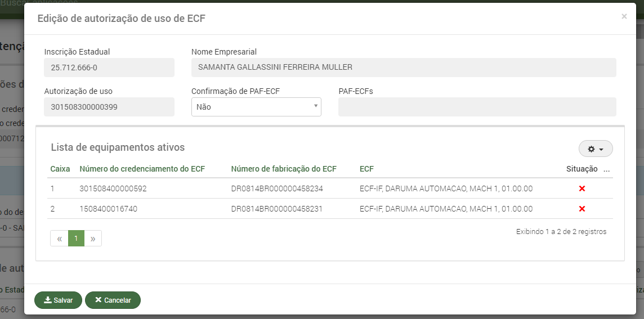Viewport: 644px width, 319px height.
Task: Click the Salvar button
Action: point(59,300)
